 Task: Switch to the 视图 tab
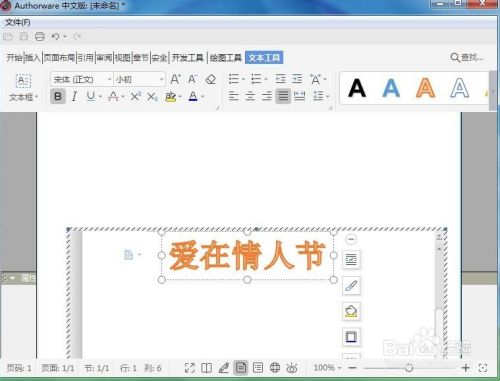(x=122, y=58)
